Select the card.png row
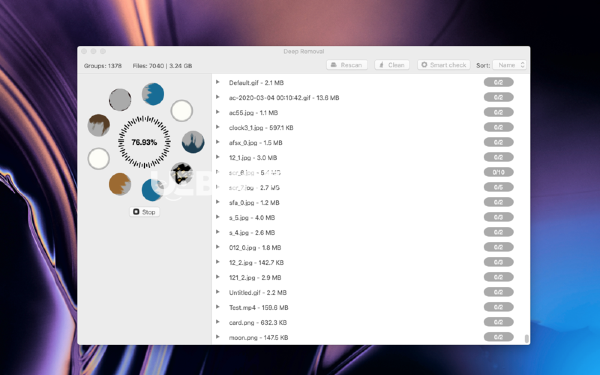 coord(370,323)
